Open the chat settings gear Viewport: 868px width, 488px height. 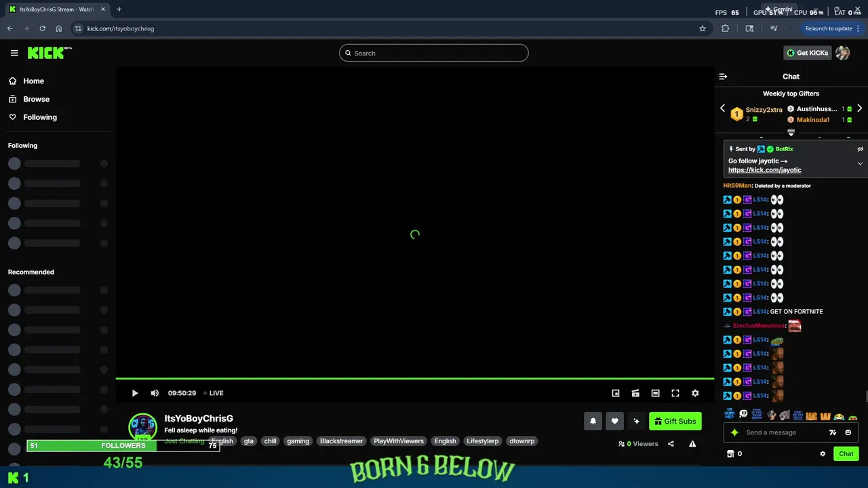823,454
